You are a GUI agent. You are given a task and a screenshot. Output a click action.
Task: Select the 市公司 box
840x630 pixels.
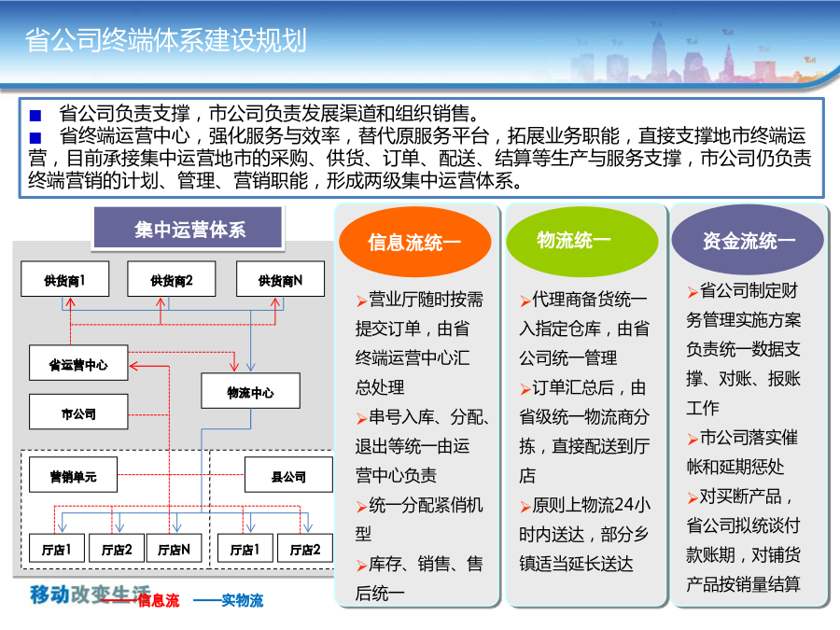coord(78,412)
